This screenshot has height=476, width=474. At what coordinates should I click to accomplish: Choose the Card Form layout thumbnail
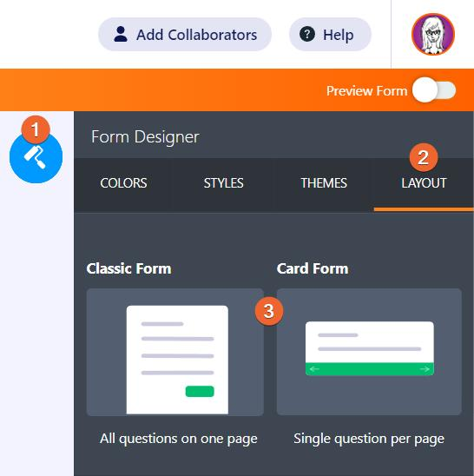[x=369, y=352]
